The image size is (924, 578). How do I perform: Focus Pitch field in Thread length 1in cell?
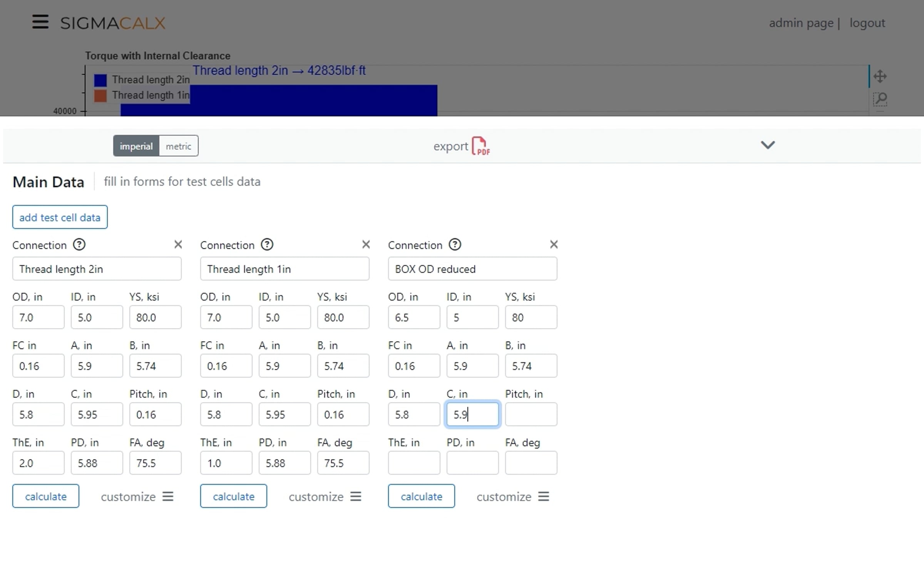pos(343,414)
